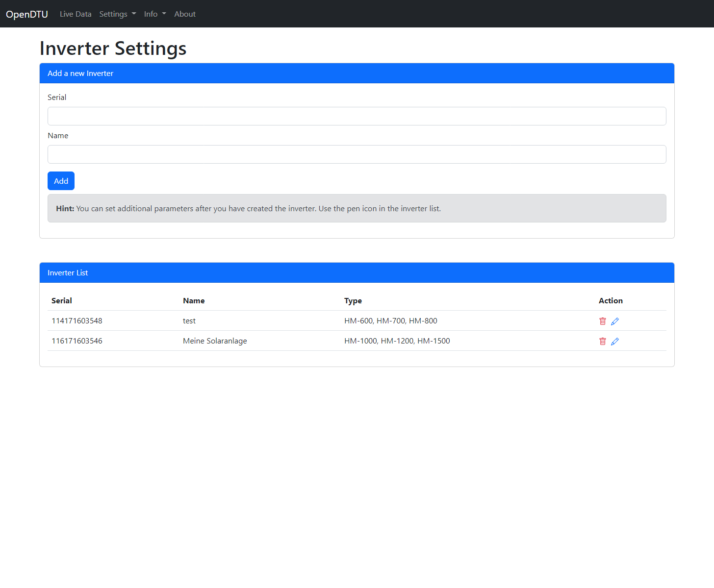Edit the 'test' inverter with pen icon
Image resolution: width=714 pixels, height=588 pixels.
[615, 321]
